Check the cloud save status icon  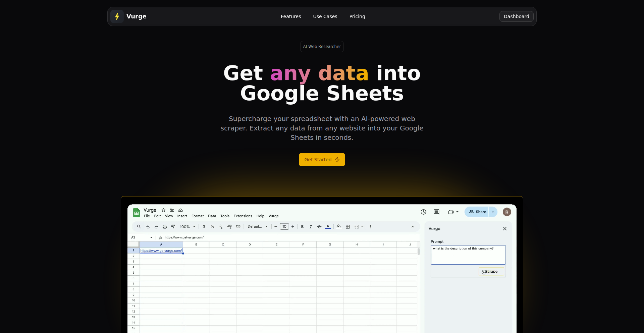tap(180, 210)
